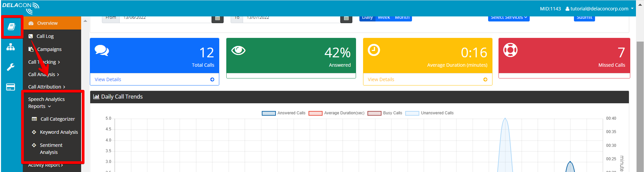644x172 pixels.
Task: Expand the Call Analysis submenu
Action: coord(44,74)
